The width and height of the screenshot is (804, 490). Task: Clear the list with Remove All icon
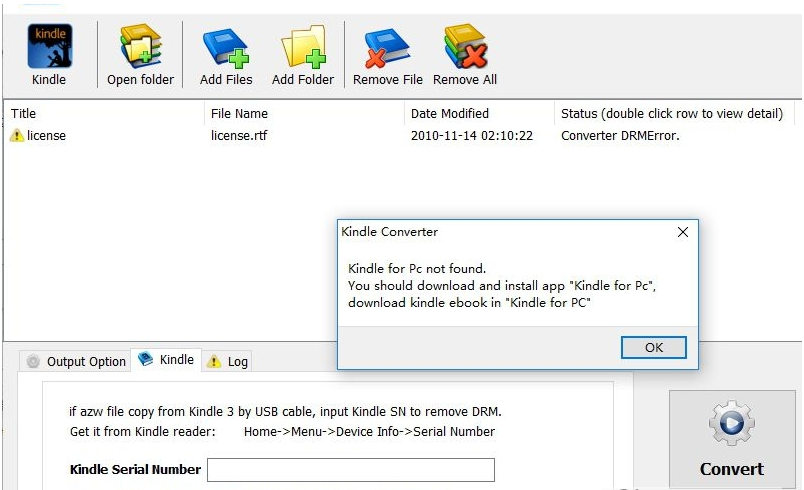[465, 47]
